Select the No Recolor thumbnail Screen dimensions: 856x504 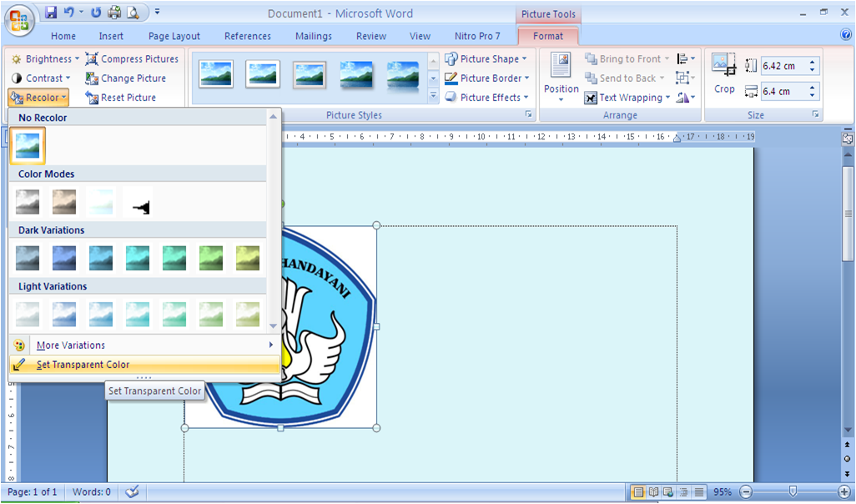coord(28,146)
